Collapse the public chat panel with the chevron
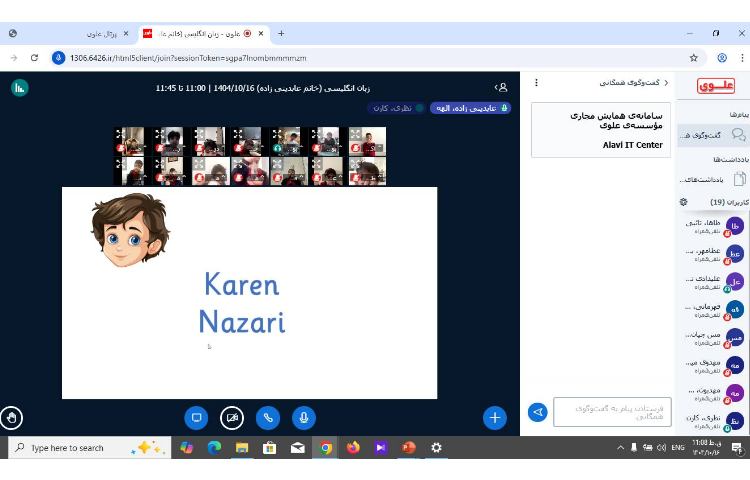 666,83
